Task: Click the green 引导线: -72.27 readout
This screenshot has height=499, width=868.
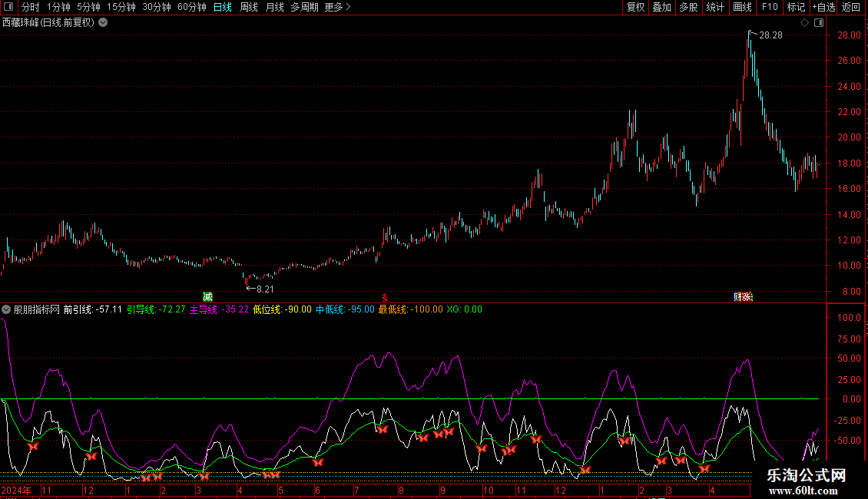Action: tap(156, 310)
